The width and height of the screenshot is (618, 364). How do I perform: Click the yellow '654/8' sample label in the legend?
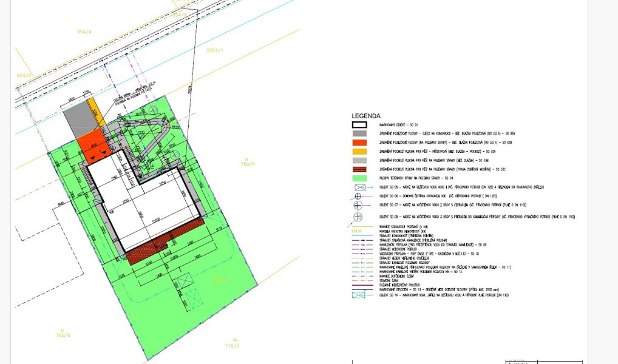point(356,231)
